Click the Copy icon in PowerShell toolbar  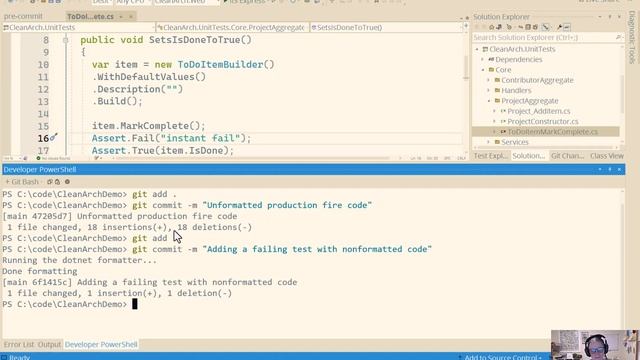tap(49, 182)
